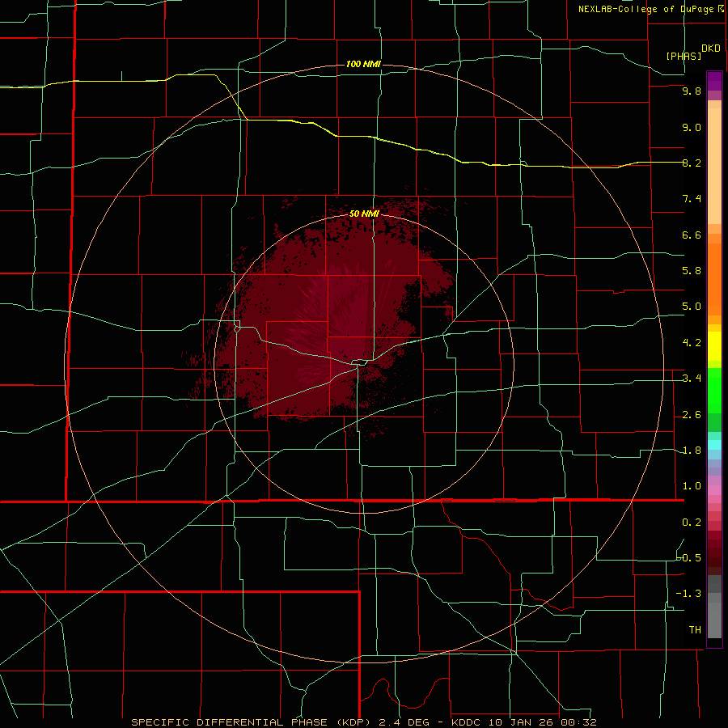Click the 5.0 scale value
Viewport: 728px width, 728px height.
point(692,307)
